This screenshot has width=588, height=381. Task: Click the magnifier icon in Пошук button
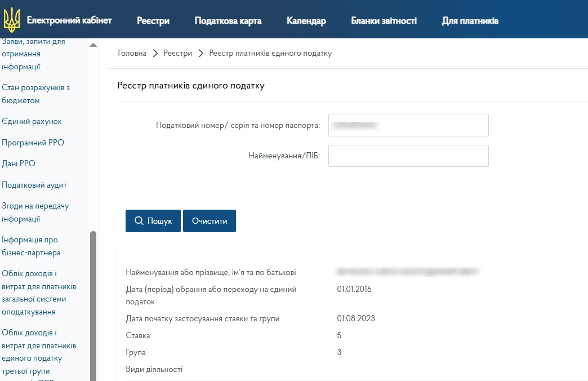click(139, 221)
